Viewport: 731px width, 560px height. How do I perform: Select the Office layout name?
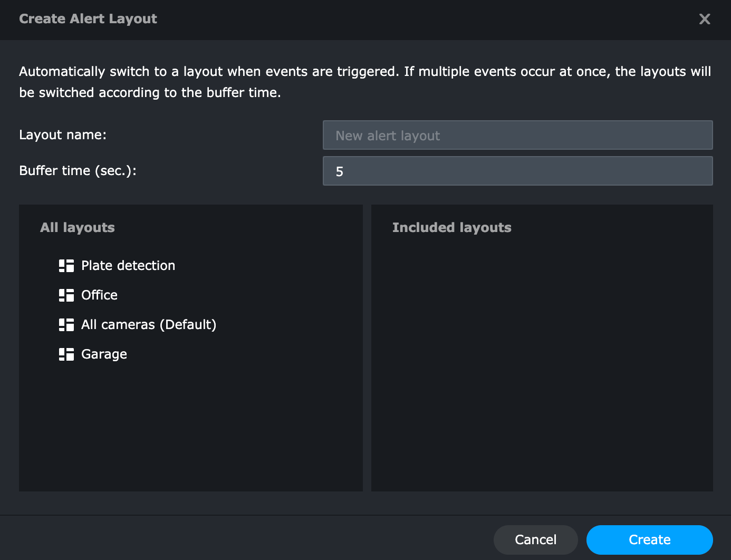[x=99, y=295]
